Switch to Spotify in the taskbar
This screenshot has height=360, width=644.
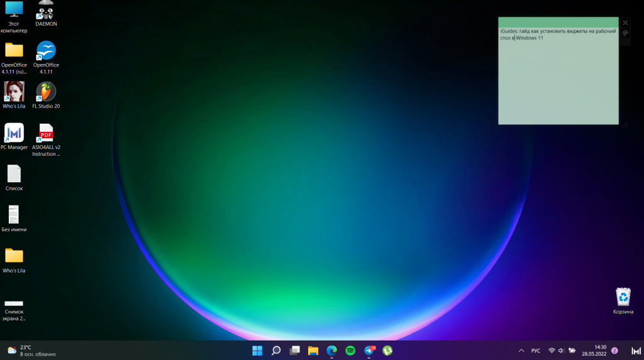(x=350, y=350)
